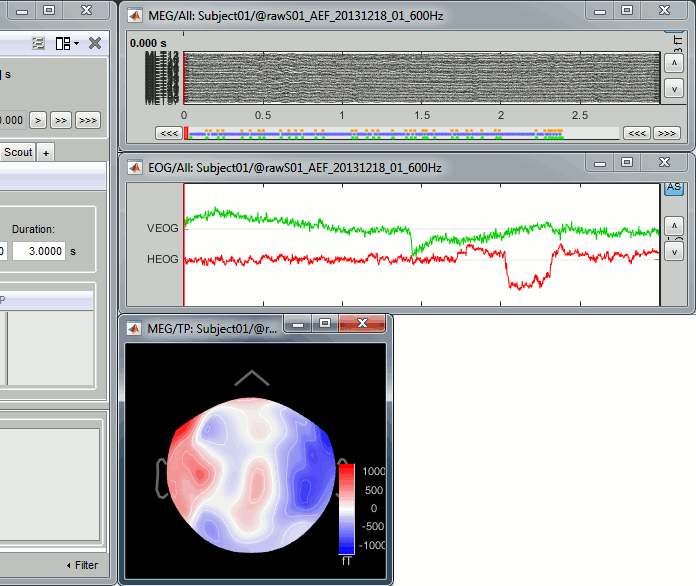Increase EOG gain with up arrow button

[x=675, y=224]
